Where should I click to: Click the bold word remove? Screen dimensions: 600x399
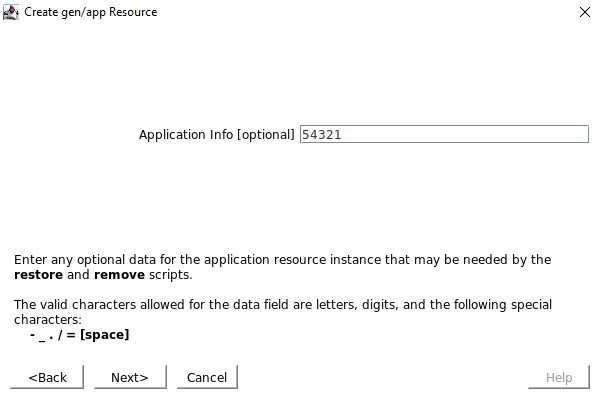119,275
